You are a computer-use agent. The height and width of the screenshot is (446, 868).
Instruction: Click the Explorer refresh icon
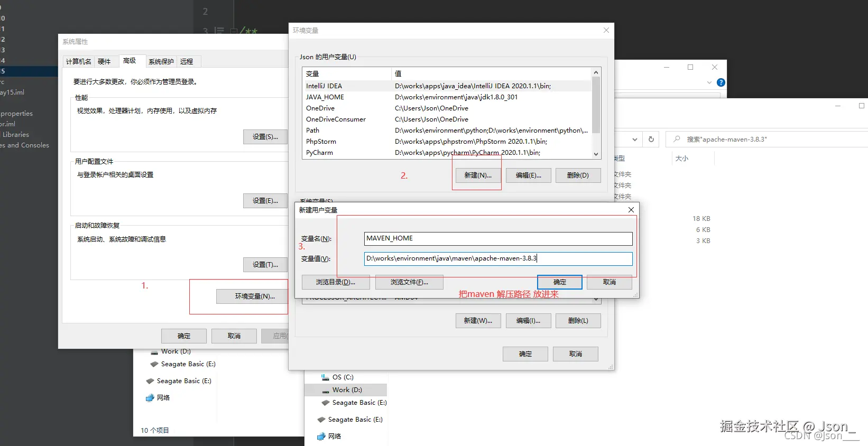[651, 140]
